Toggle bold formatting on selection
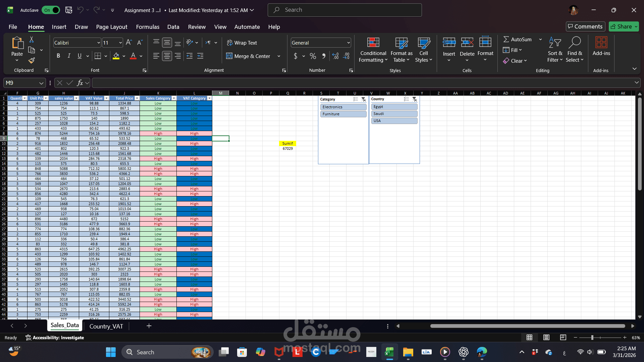Image resolution: width=644 pixels, height=362 pixels. [58, 56]
